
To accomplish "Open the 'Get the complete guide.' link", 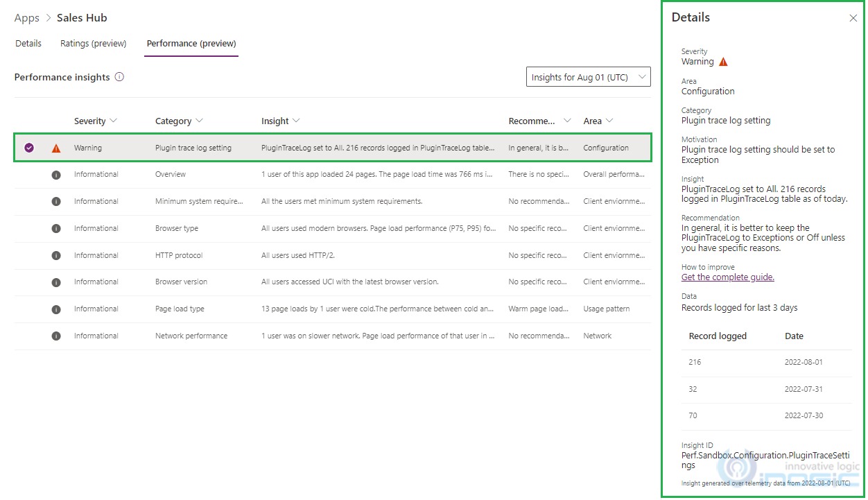I will click(x=728, y=277).
